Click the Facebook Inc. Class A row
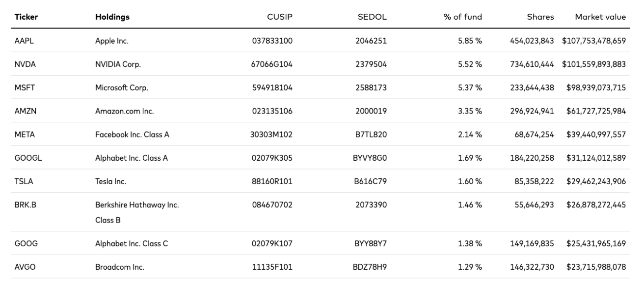 point(133,135)
